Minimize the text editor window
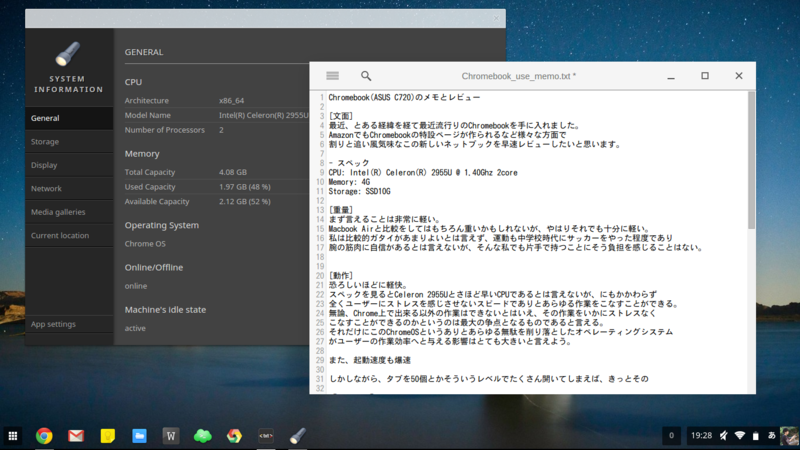This screenshot has height=450, width=800. tap(671, 76)
